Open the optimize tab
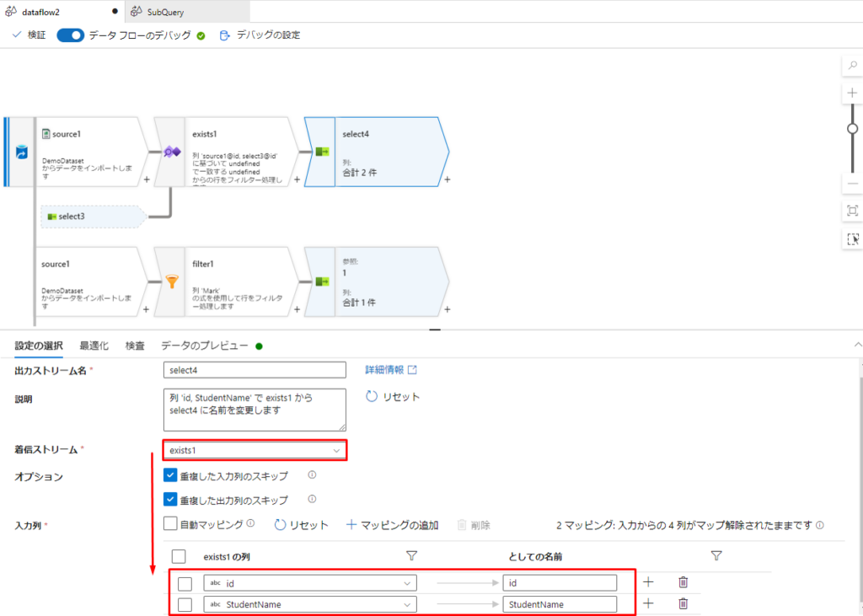The image size is (863, 616). (x=94, y=345)
